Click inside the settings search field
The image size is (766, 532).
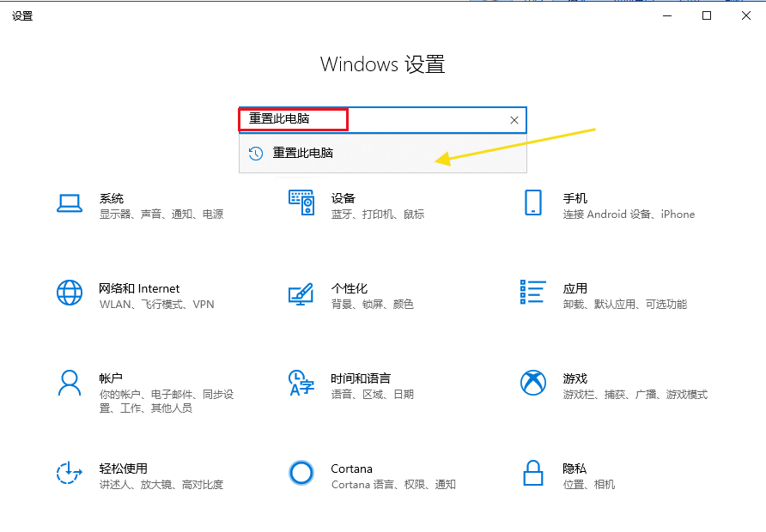[382, 120]
